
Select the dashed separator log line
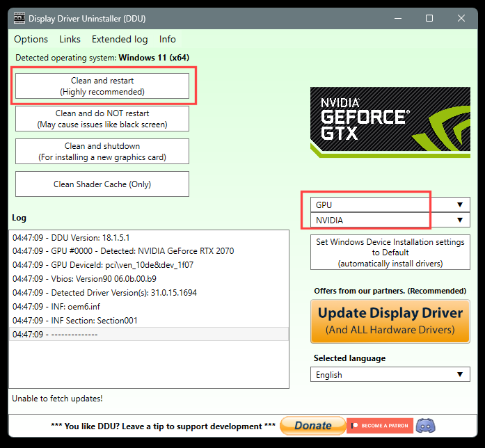pyautogui.click(x=149, y=334)
